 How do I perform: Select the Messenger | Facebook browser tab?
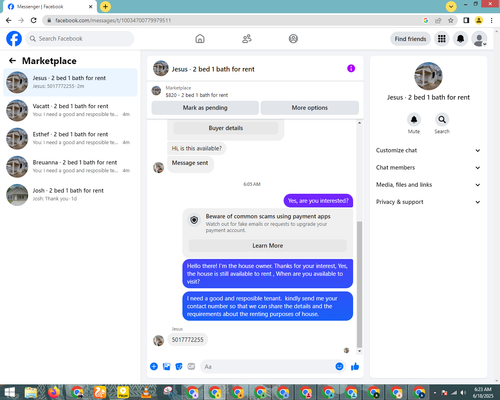coord(50,7)
